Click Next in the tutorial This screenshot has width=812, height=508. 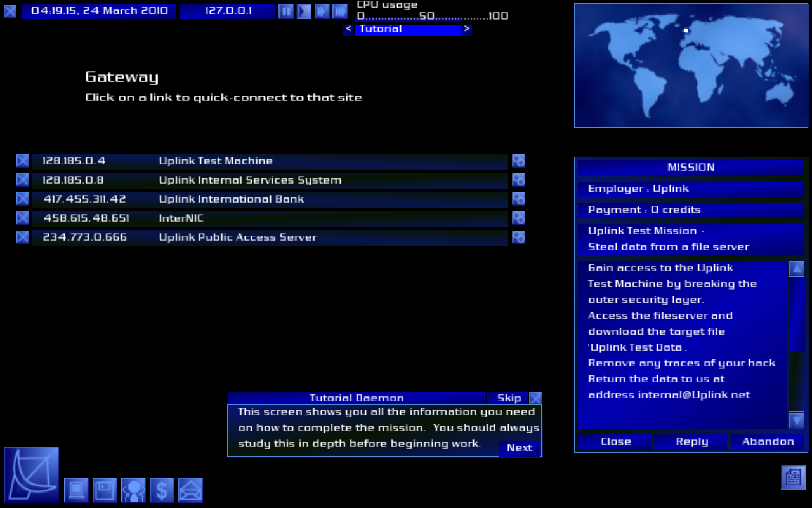pyautogui.click(x=520, y=448)
